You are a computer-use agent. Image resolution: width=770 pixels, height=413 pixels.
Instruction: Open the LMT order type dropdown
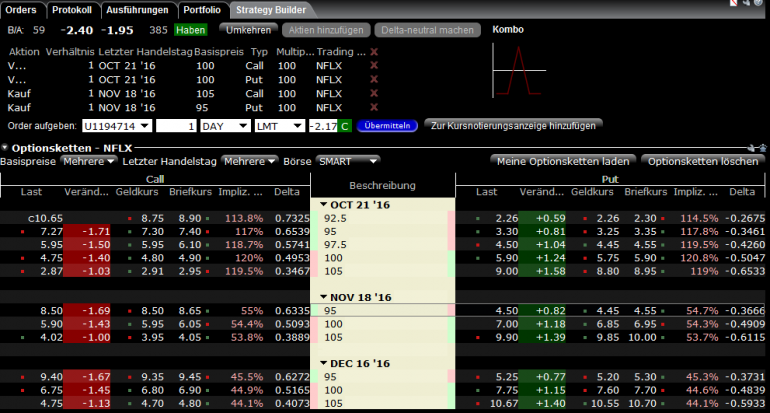[279, 126]
